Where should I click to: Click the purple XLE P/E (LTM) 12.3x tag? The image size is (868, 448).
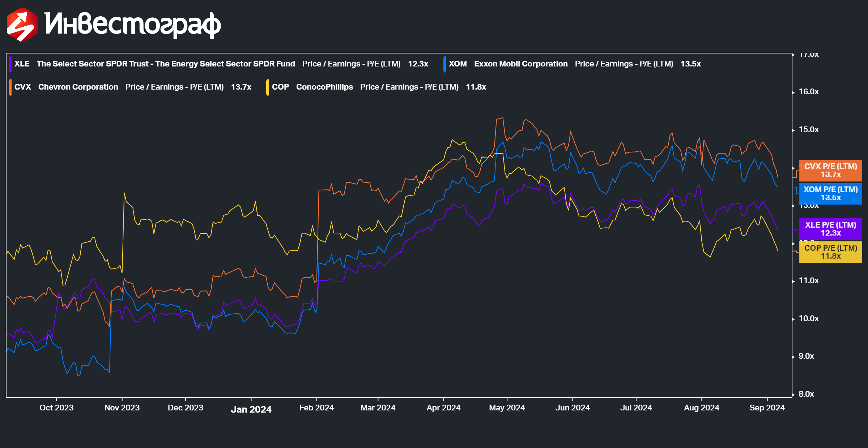pyautogui.click(x=830, y=229)
